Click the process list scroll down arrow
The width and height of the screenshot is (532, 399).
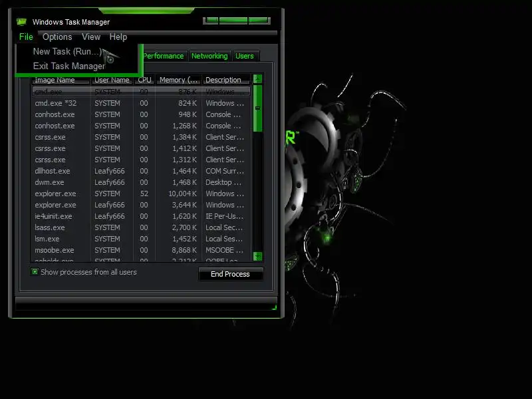[257, 256]
